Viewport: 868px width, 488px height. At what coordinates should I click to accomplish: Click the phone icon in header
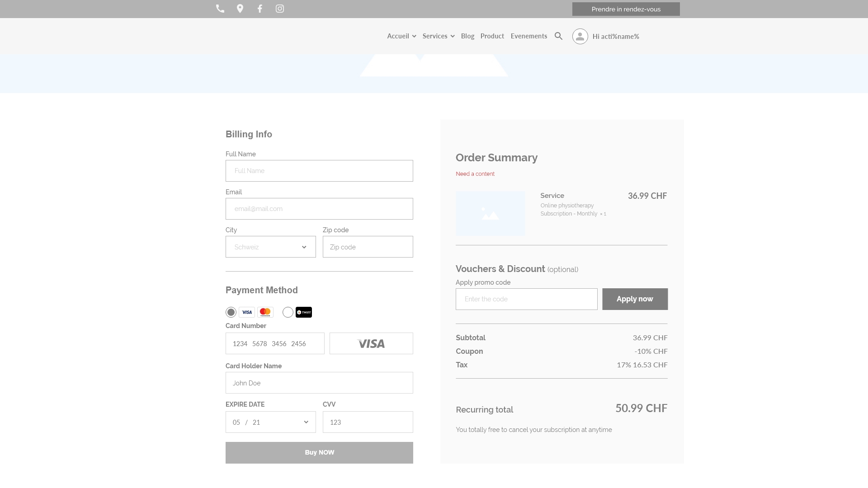click(x=220, y=8)
